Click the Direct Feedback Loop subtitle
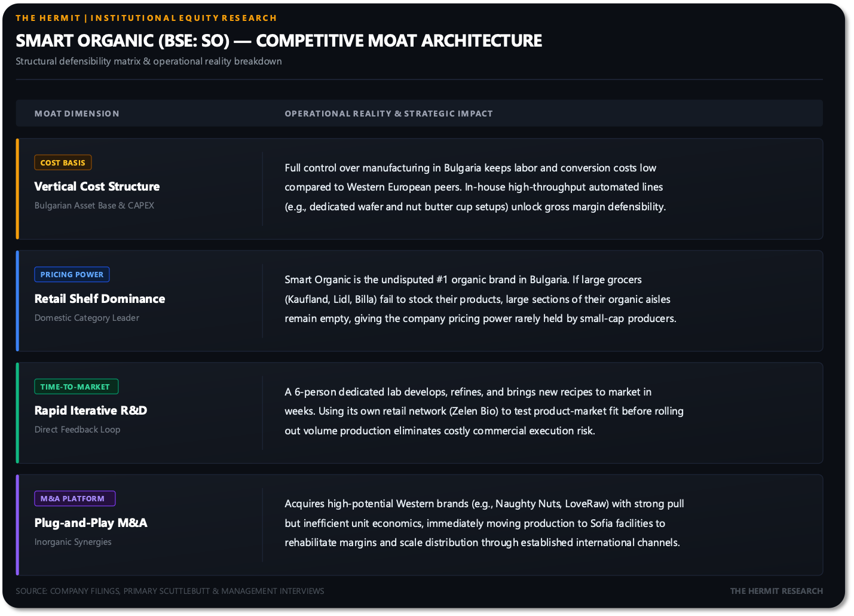Viewport: 854px width, 616px height. [77, 430]
